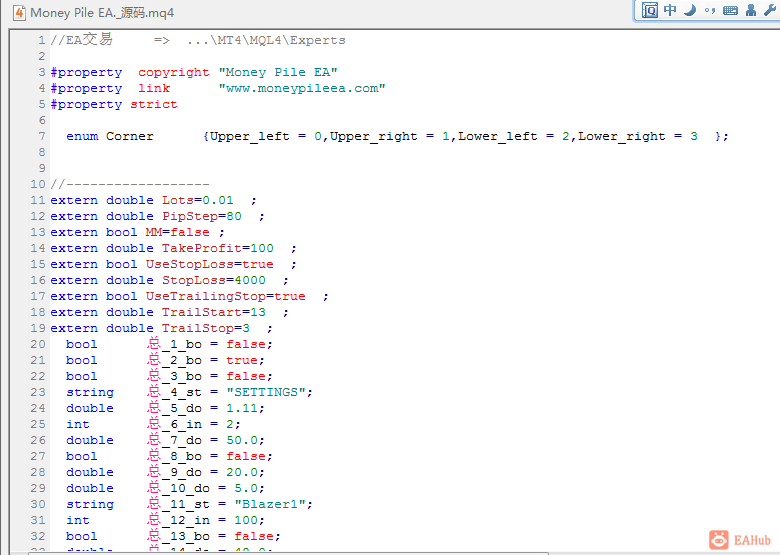Click variable '总_1_bo' on line 20
Viewport: 780px width, 555px height.
click(174, 344)
